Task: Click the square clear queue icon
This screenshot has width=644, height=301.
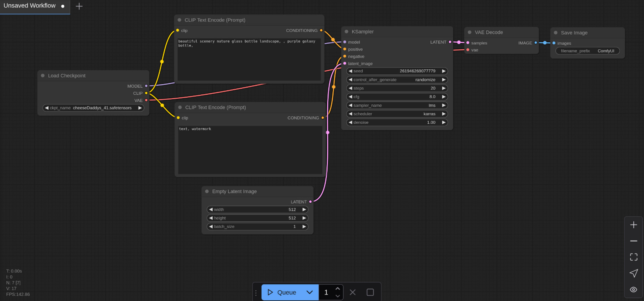Action: point(370,292)
